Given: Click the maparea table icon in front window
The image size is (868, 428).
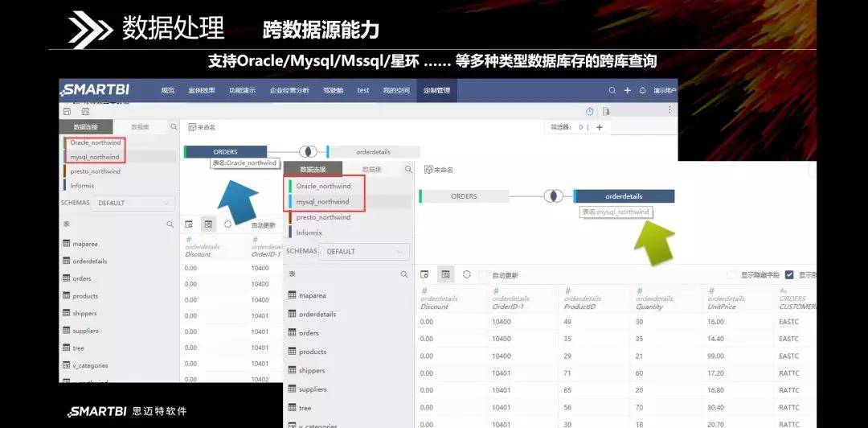Looking at the screenshot, I should pos(292,295).
